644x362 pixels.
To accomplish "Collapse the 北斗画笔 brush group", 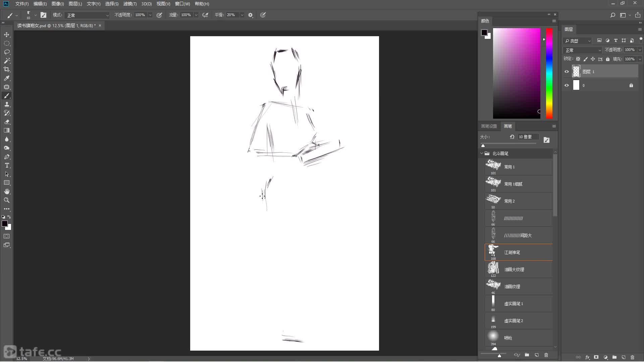I will coord(482,154).
